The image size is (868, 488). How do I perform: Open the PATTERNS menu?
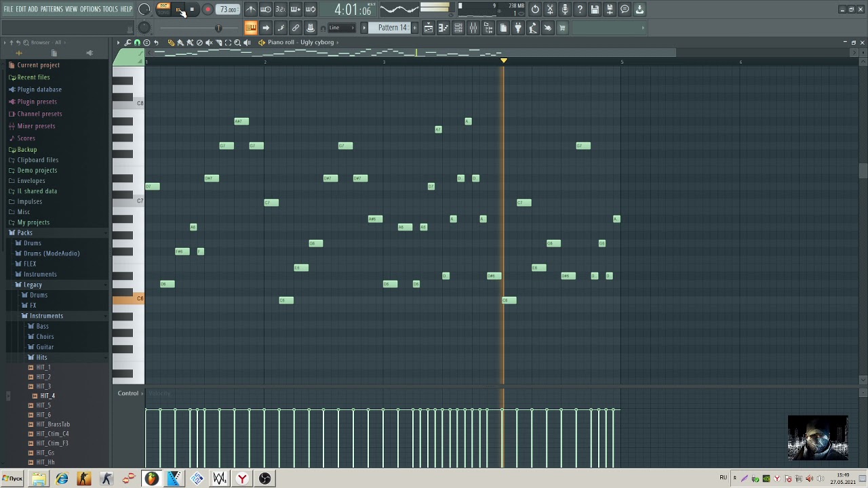pos(52,9)
